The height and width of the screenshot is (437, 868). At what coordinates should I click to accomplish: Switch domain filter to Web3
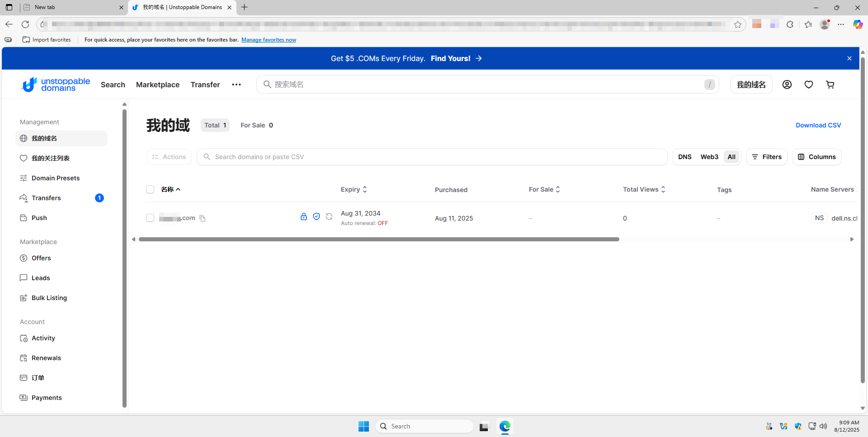tap(709, 157)
